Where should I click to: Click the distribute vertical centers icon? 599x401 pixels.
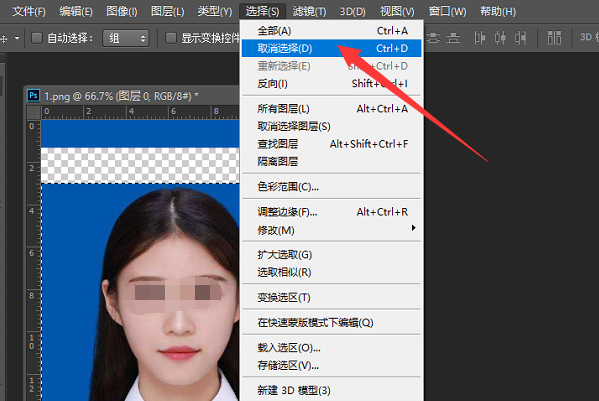pyautogui.click(x=433, y=38)
